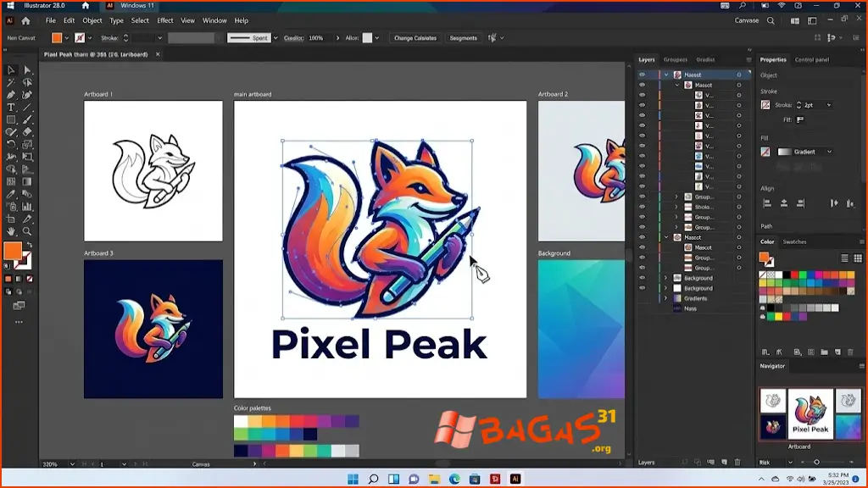
Task: Set paint mode to Gradient in toolbar
Action: coord(19,279)
